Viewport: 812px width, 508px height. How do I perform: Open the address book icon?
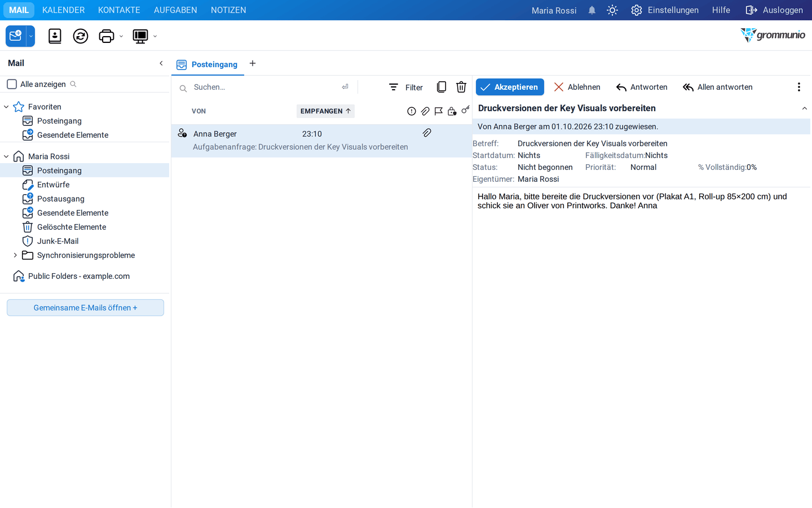click(55, 36)
